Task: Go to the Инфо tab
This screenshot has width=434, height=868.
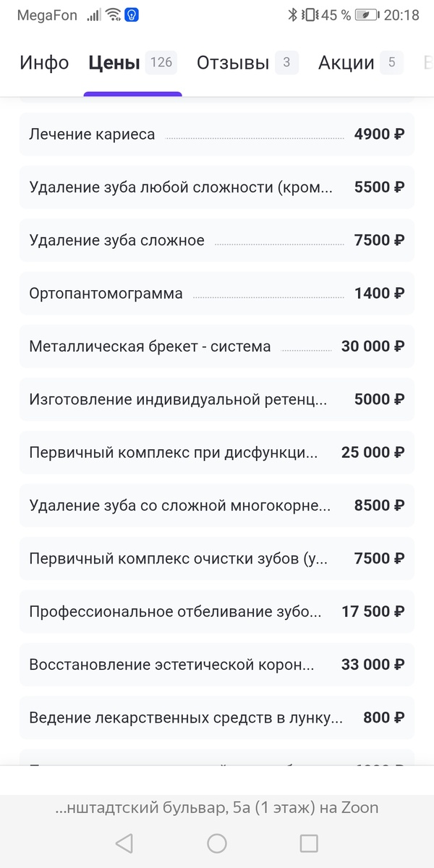Action: click(43, 63)
